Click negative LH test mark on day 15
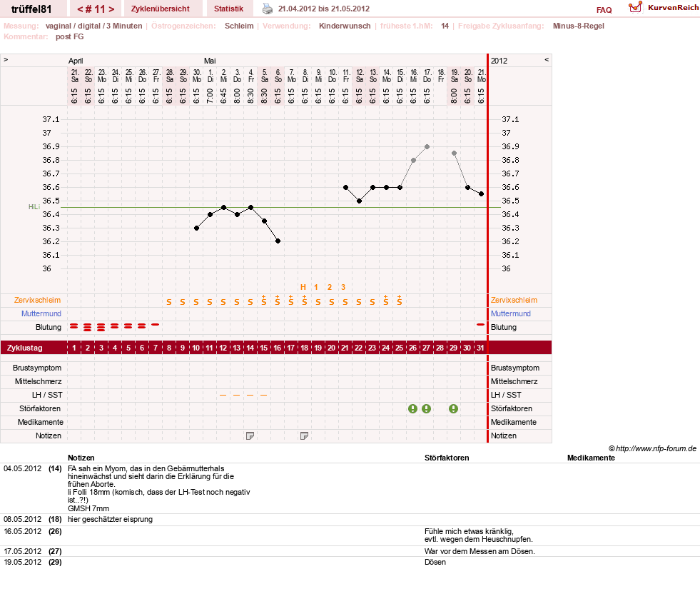The image size is (700, 604). click(264, 396)
